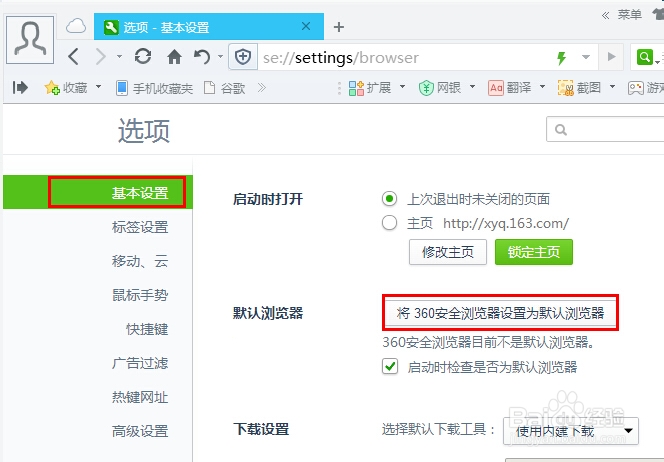Open 广告过滤 settings
This screenshot has width=664, height=462.
click(x=140, y=363)
